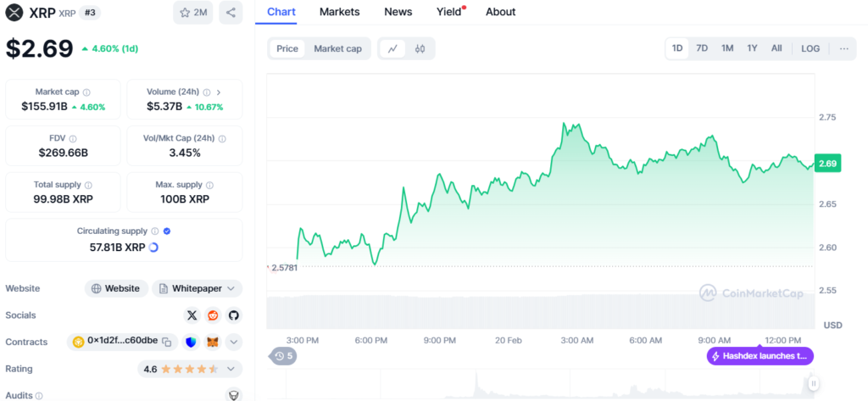Expand the Rating 4.6 dropdown
The width and height of the screenshot is (868, 401).
(190, 369)
